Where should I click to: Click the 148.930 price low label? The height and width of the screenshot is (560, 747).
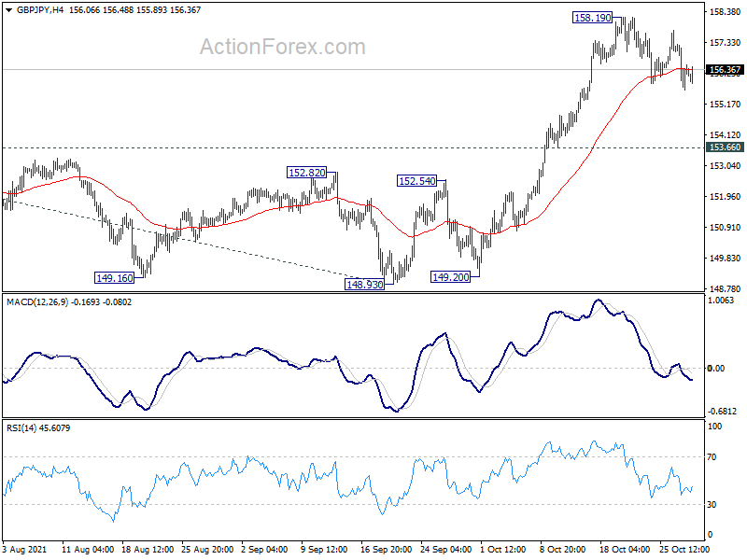coord(364,285)
